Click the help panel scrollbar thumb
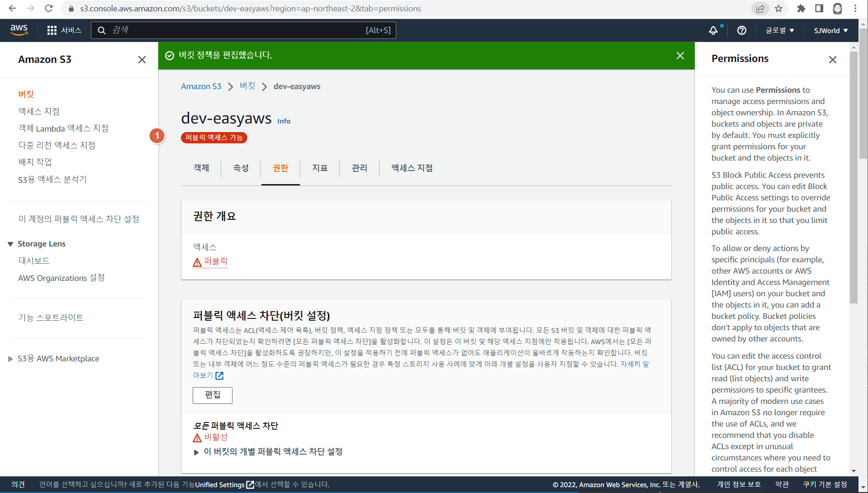The width and height of the screenshot is (868, 493). [853, 176]
